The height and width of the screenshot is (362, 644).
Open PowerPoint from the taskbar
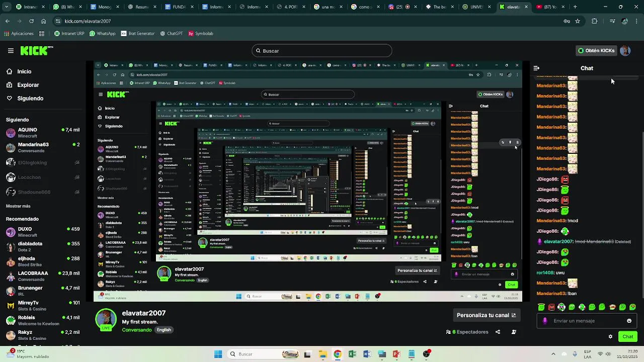pos(396,354)
